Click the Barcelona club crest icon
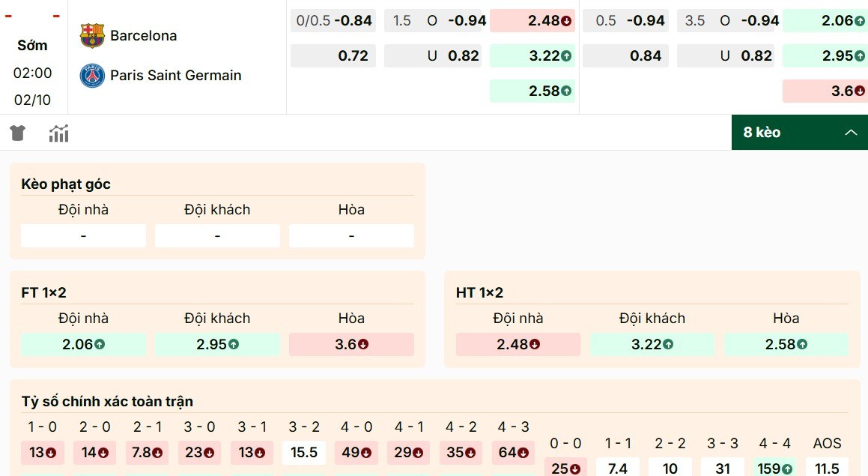Image resolution: width=868 pixels, height=476 pixels. [x=92, y=35]
